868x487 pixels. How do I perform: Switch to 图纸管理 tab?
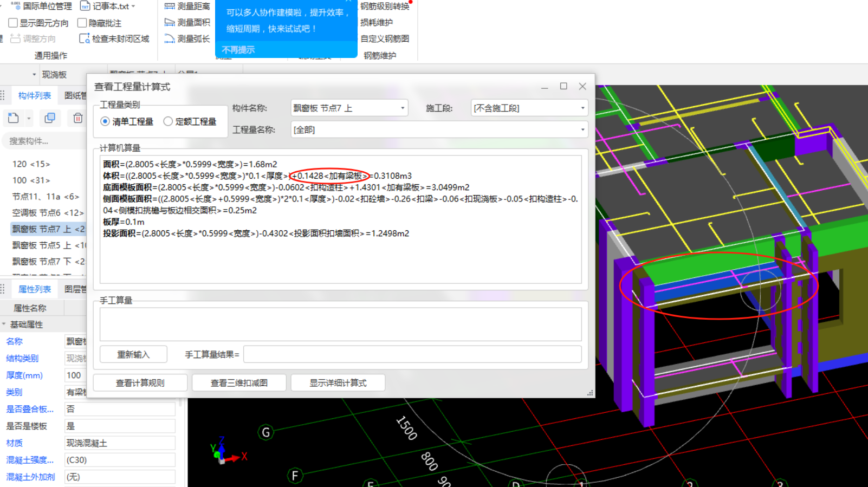point(75,95)
